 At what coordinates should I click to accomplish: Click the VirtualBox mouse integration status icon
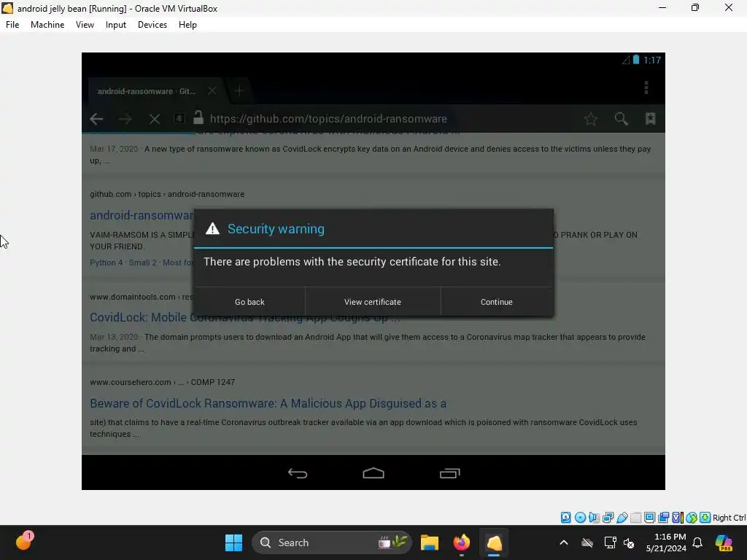692,518
